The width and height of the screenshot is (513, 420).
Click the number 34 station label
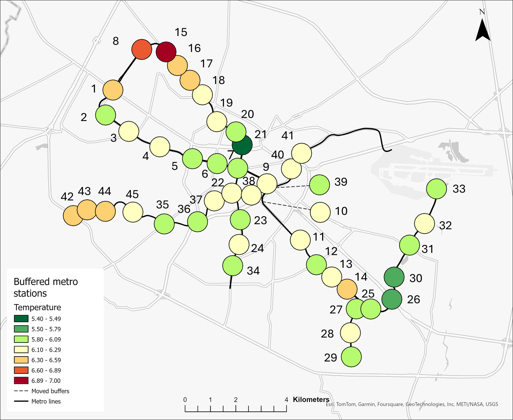pyautogui.click(x=253, y=271)
